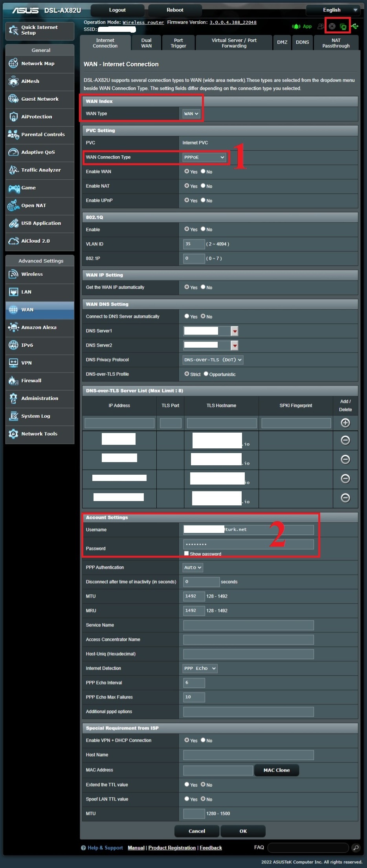Viewport: 367px width, 868px height.
Task: Click the VLAN ID input field
Action: (194, 244)
